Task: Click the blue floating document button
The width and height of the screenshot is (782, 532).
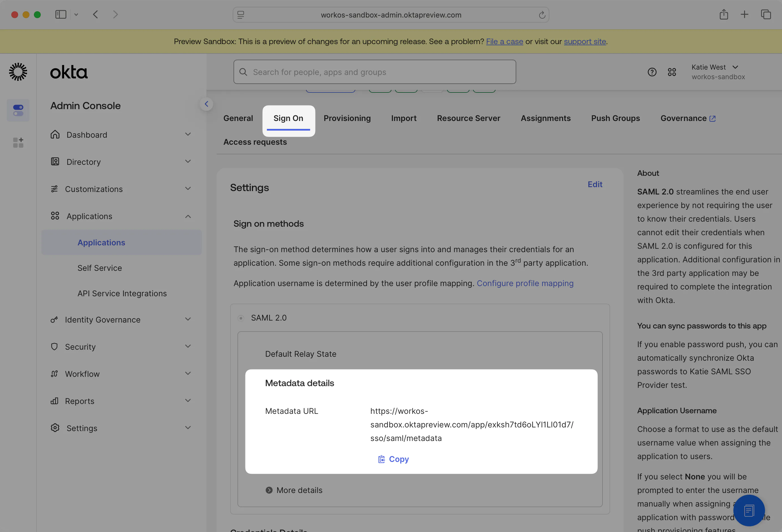Action: coord(749,511)
